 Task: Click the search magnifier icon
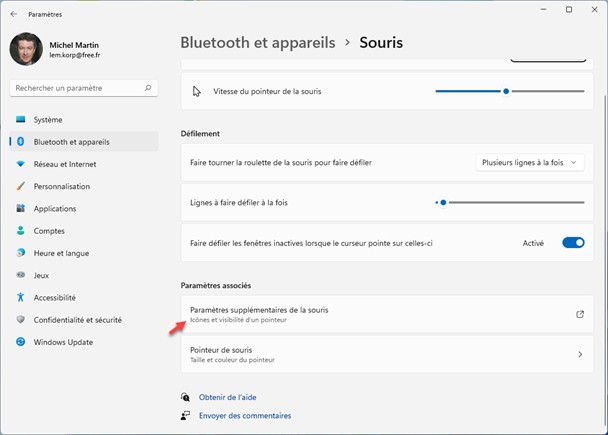pos(148,89)
